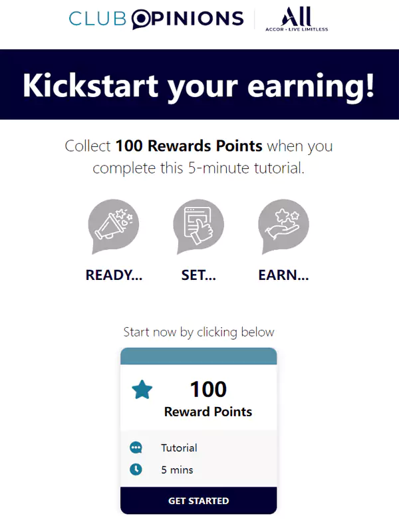Click the megaphone READY icon
The image size is (399, 532).
tap(114, 226)
